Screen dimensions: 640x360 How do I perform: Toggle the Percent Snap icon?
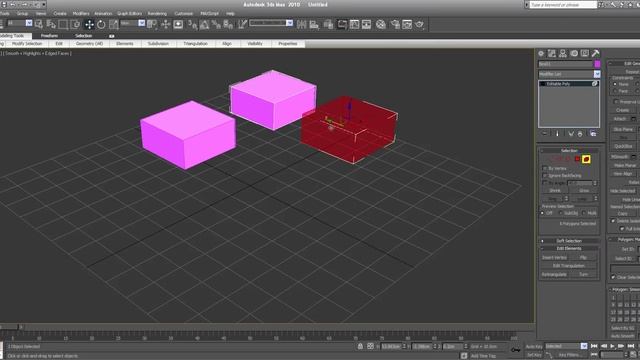(x=216, y=24)
